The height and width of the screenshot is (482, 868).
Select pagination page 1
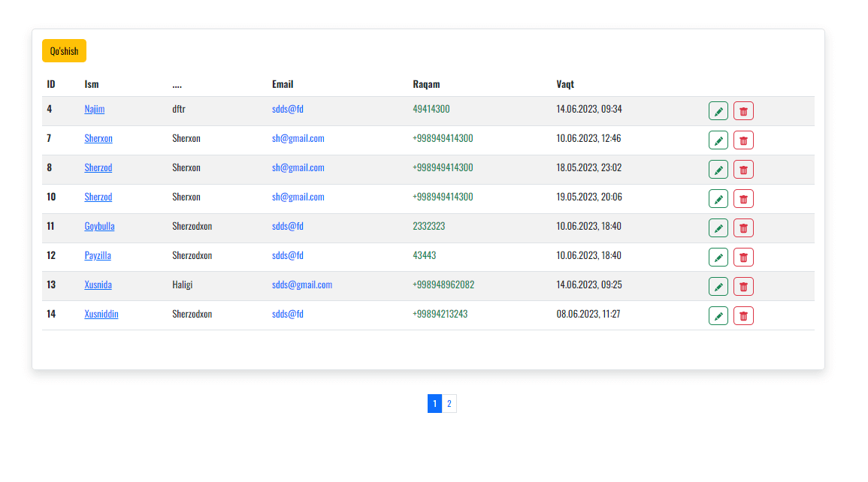pyautogui.click(x=434, y=404)
